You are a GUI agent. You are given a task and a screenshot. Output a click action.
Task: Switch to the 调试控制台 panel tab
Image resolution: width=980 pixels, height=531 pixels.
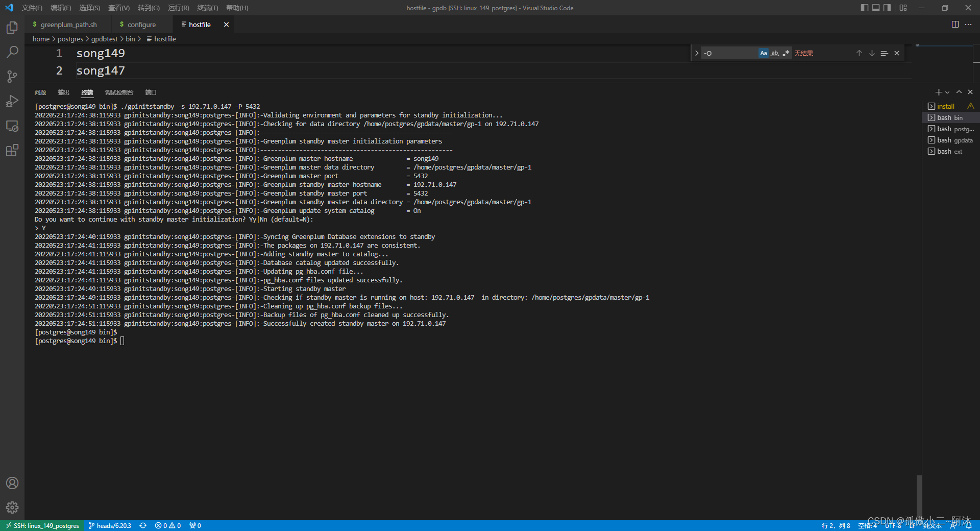pyautogui.click(x=119, y=92)
